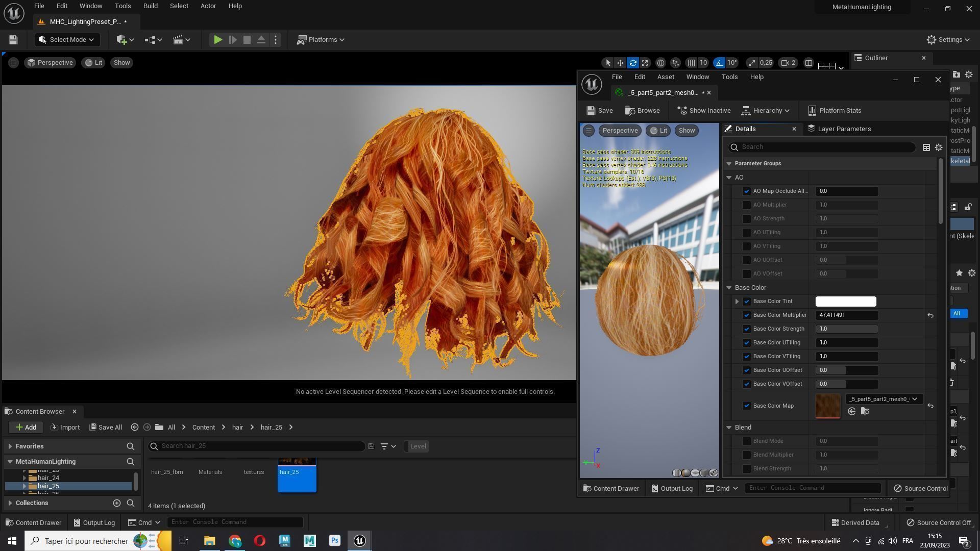Enable the Blend Mode checkbox
This screenshot has width=980, height=551.
coord(747,441)
